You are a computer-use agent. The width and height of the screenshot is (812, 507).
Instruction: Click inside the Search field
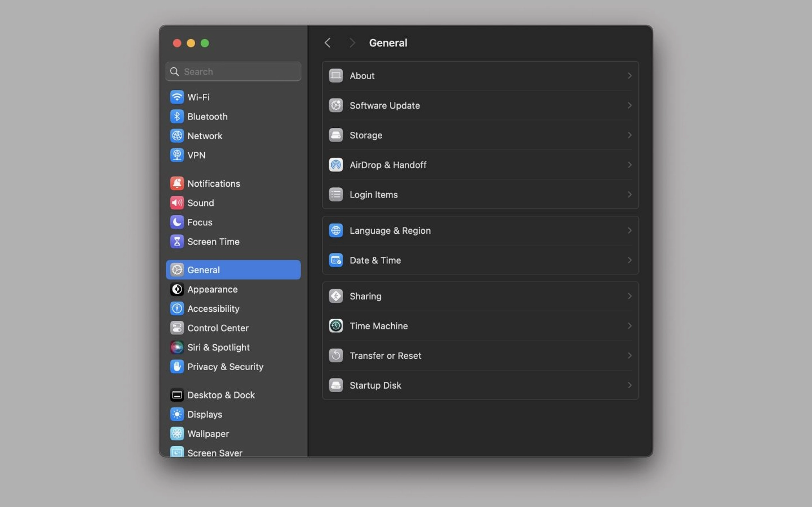(x=233, y=71)
